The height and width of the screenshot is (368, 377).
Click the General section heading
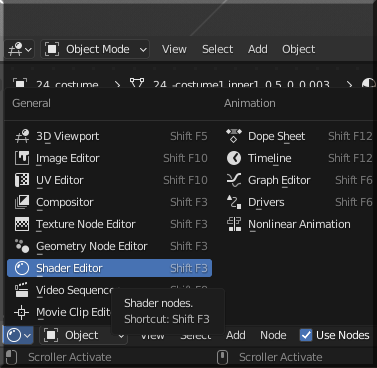tap(32, 103)
